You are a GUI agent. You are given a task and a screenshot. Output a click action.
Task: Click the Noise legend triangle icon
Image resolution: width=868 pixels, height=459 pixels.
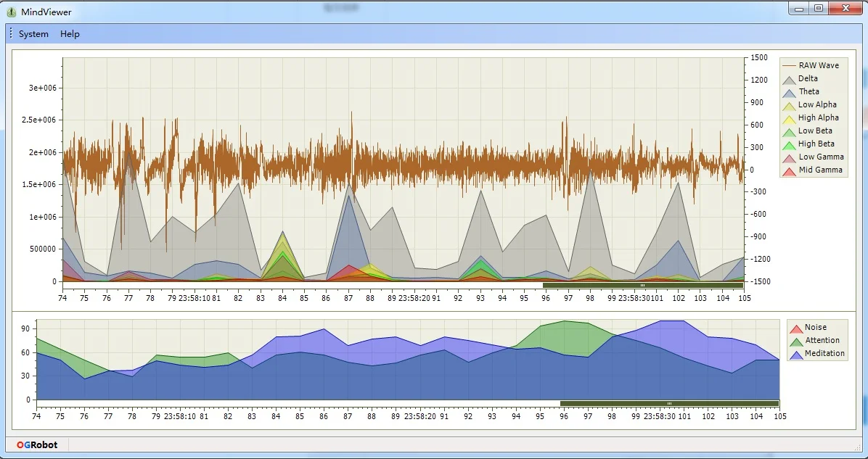pyautogui.click(x=796, y=328)
